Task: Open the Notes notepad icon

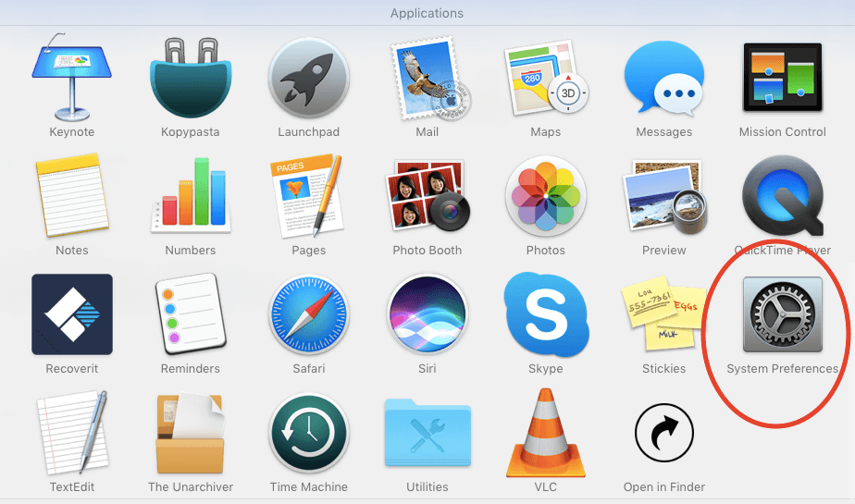Action: point(72,196)
